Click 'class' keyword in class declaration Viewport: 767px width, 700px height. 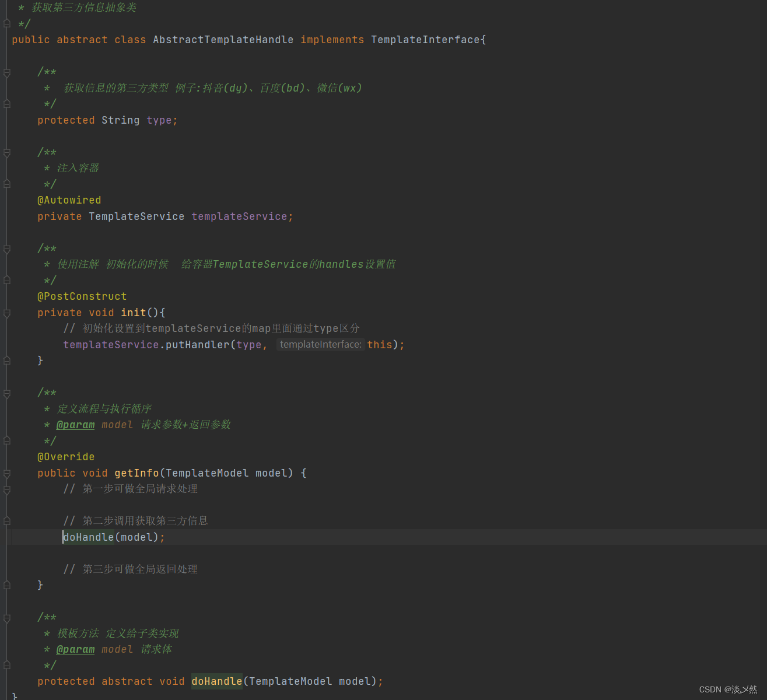point(130,40)
